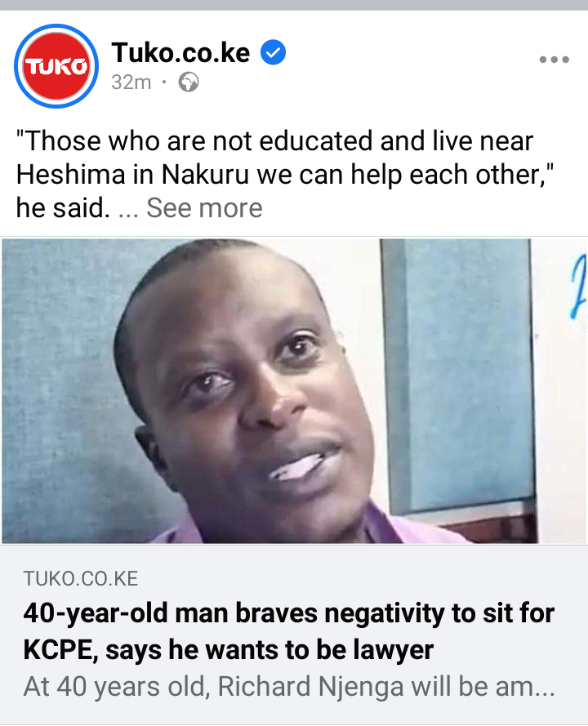Click the dot separator beside the timestamp
The width and height of the screenshot is (588, 726).
(164, 82)
